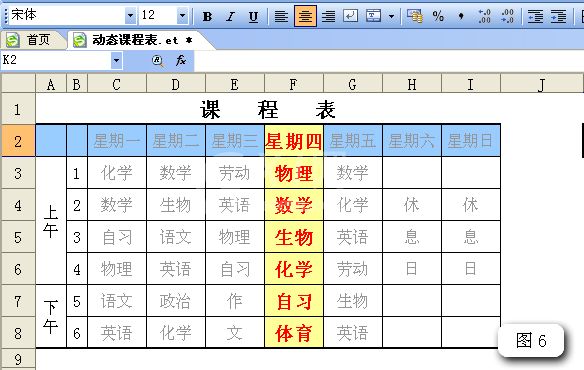Select row 5 header
The height and width of the screenshot is (370, 584).
pyautogui.click(x=18, y=237)
